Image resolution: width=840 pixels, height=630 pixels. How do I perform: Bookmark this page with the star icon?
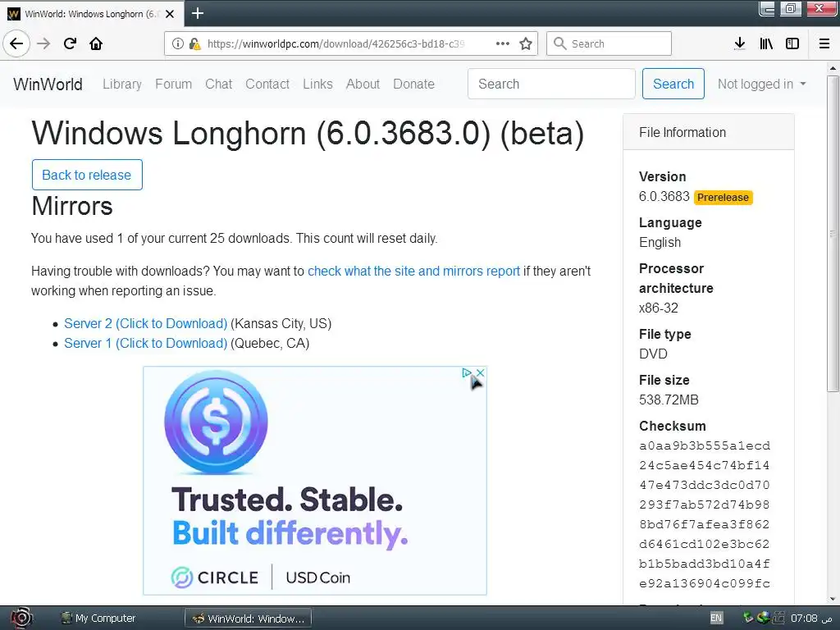[x=526, y=43]
